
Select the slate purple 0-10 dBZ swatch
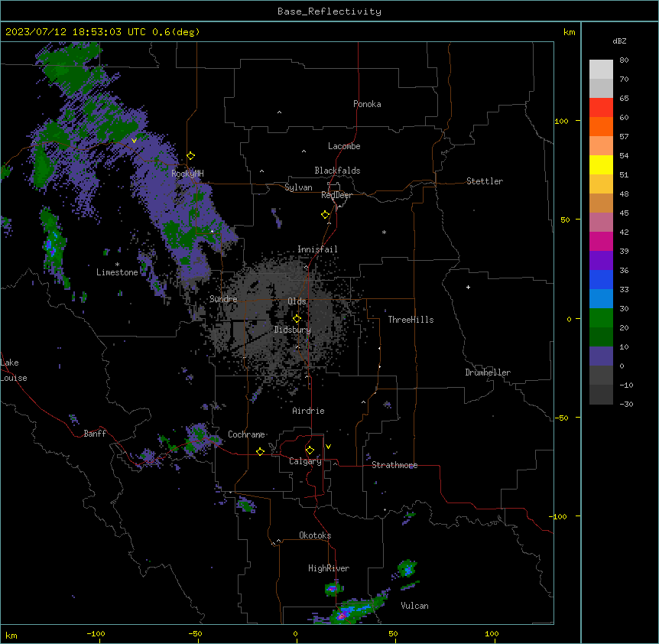pyautogui.click(x=601, y=356)
